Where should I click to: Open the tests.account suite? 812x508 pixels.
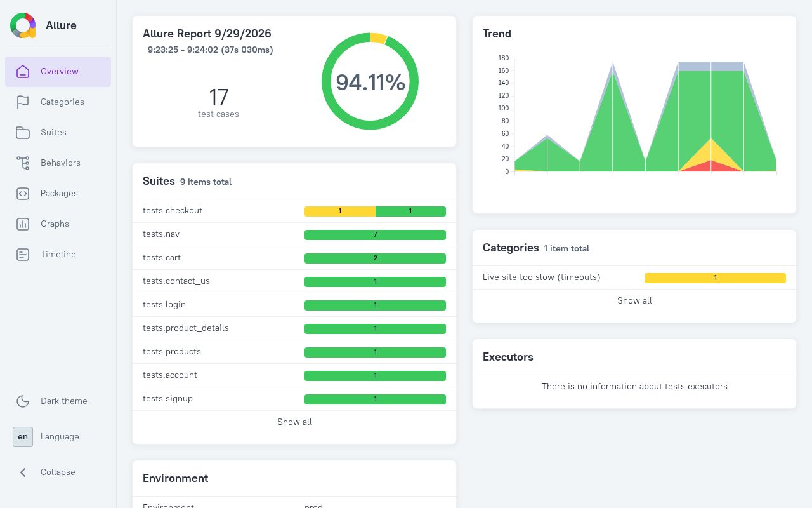coord(294,375)
